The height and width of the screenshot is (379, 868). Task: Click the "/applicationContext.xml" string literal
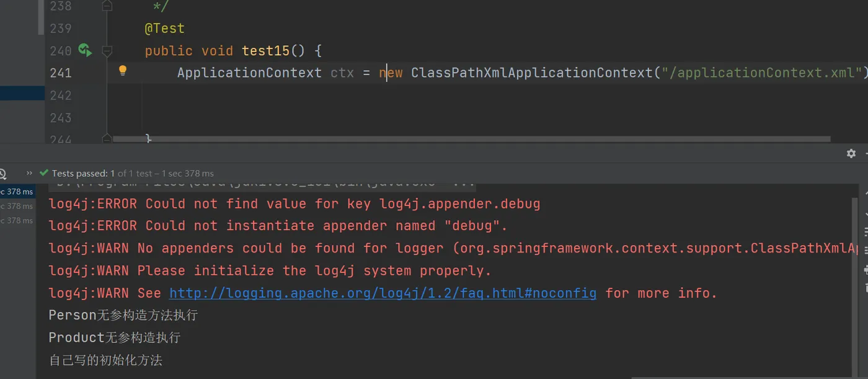coord(761,73)
